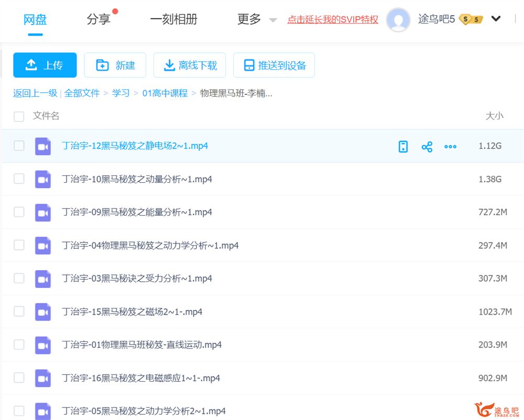Click push-to-device phone icon on highlighted row

tap(403, 147)
